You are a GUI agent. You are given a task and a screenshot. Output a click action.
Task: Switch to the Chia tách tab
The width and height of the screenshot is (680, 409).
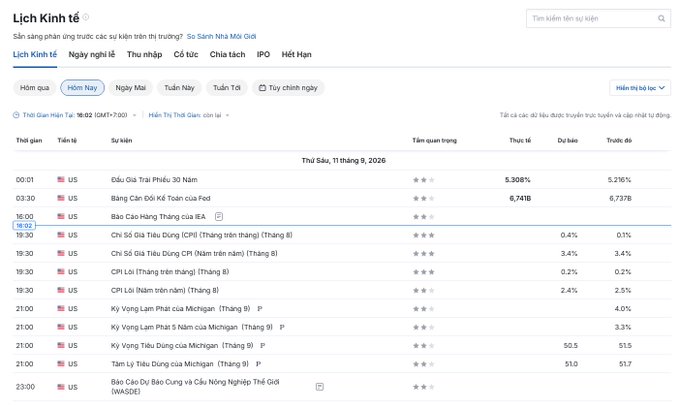click(x=227, y=55)
